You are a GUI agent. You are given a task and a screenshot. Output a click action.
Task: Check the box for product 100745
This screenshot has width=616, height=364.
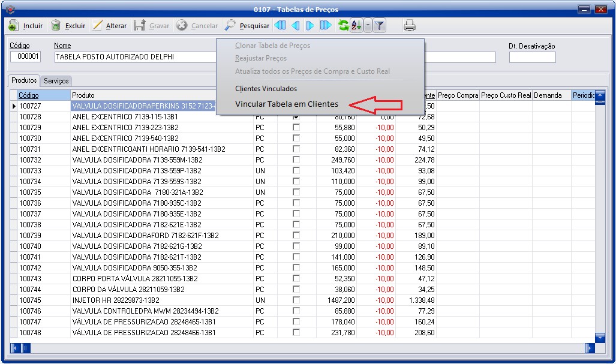[x=296, y=300]
